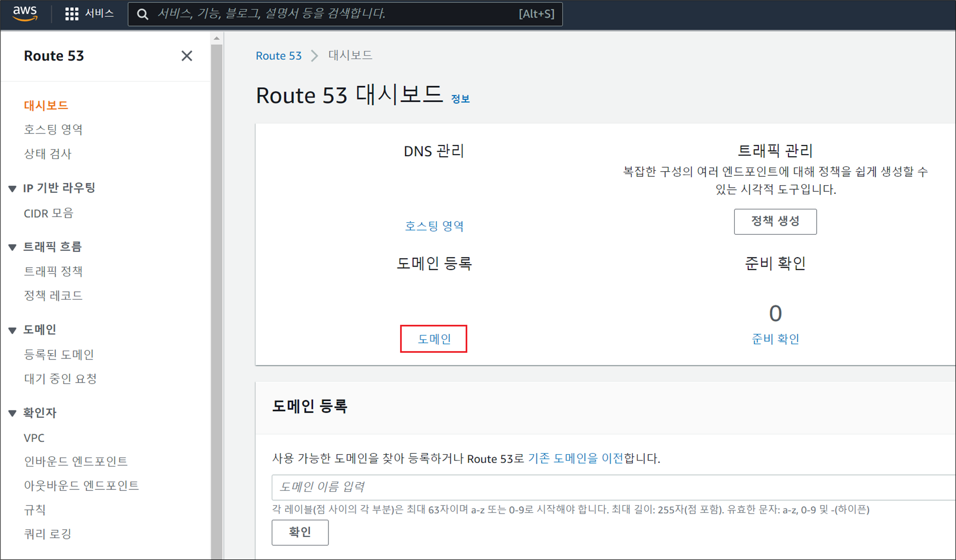The width and height of the screenshot is (956, 560).
Task: Click the 확인 button
Action: click(x=300, y=532)
